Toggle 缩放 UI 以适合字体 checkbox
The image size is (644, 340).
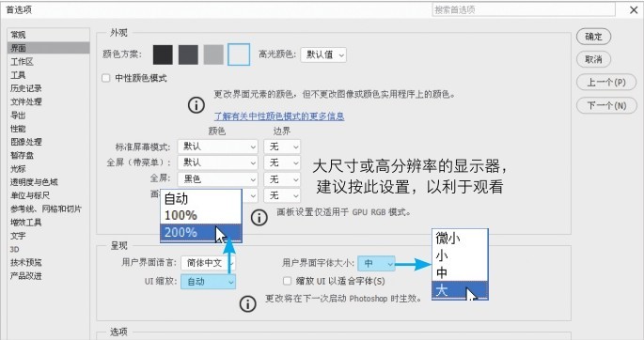[287, 281]
